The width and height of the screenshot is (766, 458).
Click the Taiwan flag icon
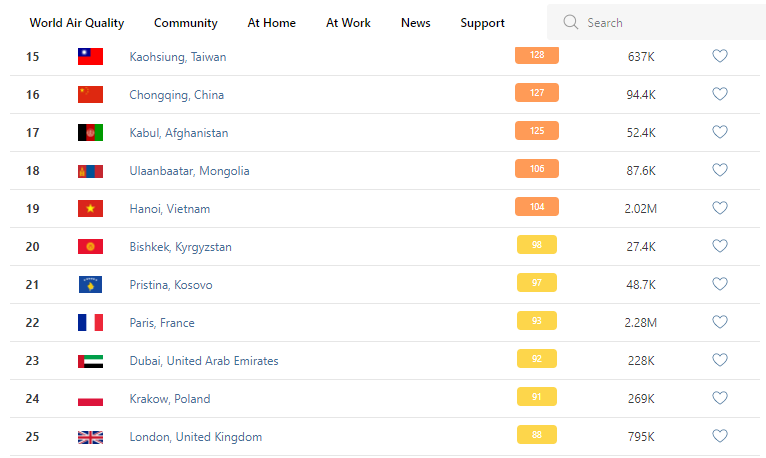90,57
